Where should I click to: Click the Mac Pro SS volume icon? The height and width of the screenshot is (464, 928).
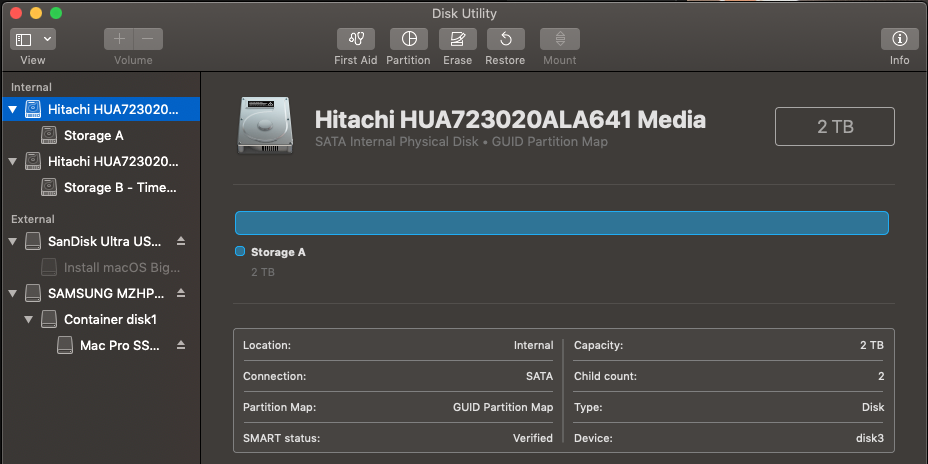[65, 346]
